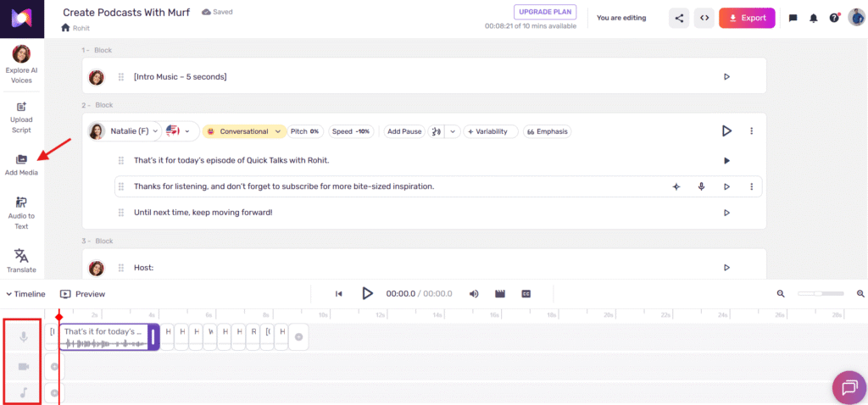This screenshot has width=868, height=405.
Task: Export the project
Action: pos(747,18)
